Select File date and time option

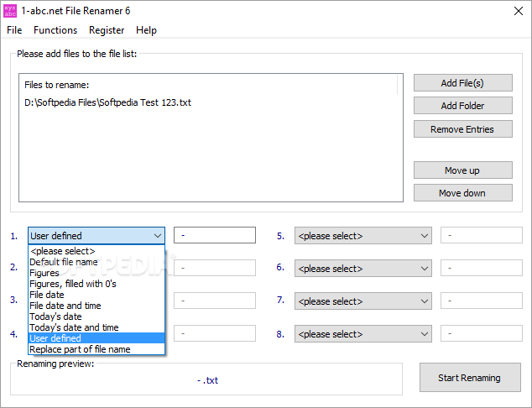click(x=96, y=306)
